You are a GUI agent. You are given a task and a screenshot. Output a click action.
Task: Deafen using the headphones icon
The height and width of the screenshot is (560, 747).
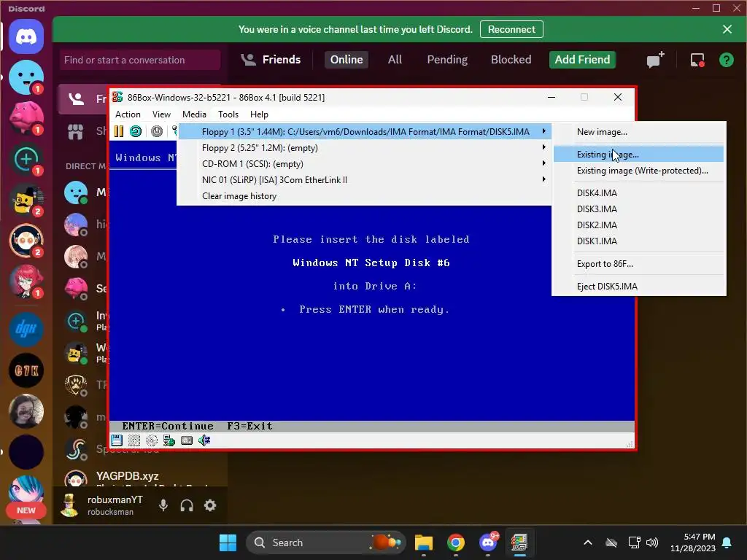coord(187,505)
